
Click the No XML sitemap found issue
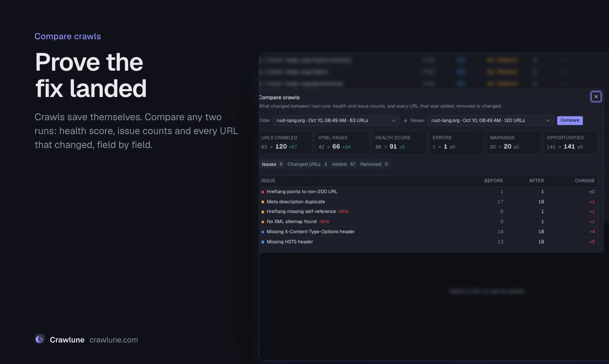[x=292, y=222]
